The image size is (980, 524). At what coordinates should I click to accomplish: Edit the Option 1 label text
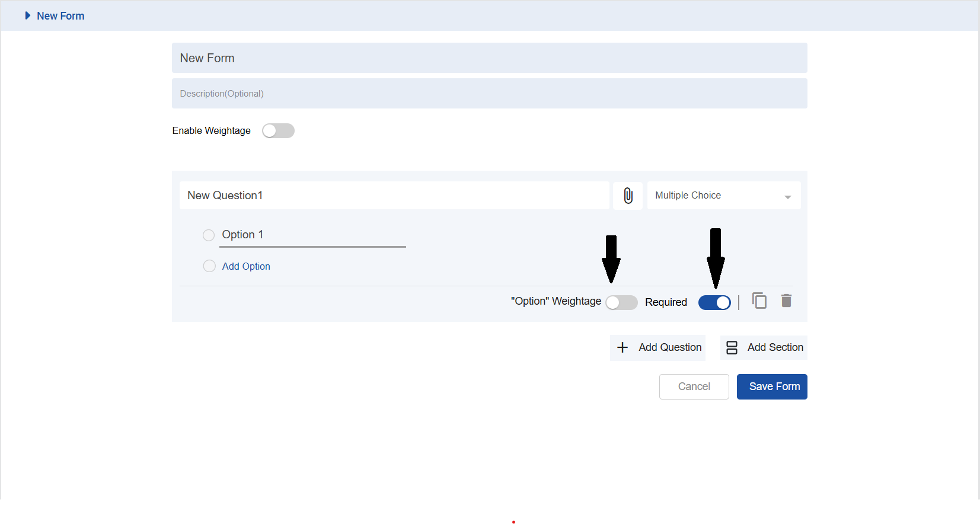point(312,235)
